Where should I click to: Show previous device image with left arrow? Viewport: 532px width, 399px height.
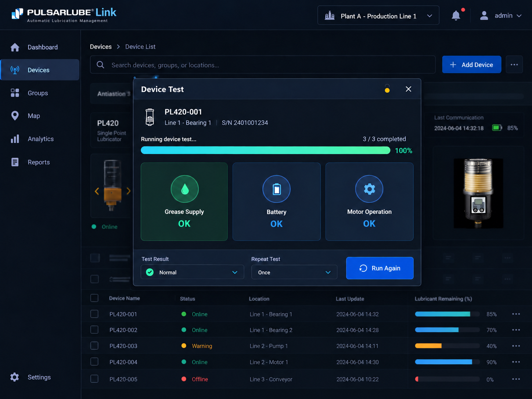point(97,191)
